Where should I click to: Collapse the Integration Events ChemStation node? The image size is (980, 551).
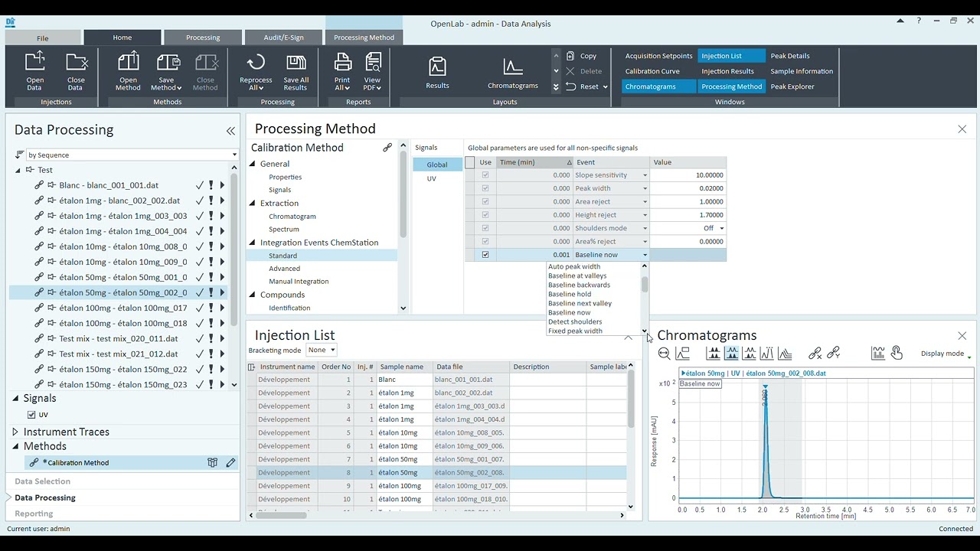point(253,243)
